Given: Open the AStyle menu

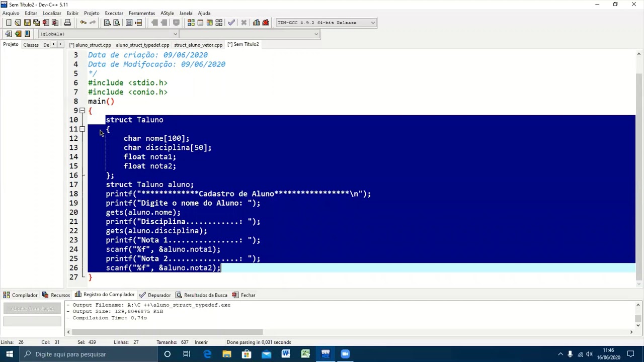Looking at the screenshot, I should (x=168, y=13).
